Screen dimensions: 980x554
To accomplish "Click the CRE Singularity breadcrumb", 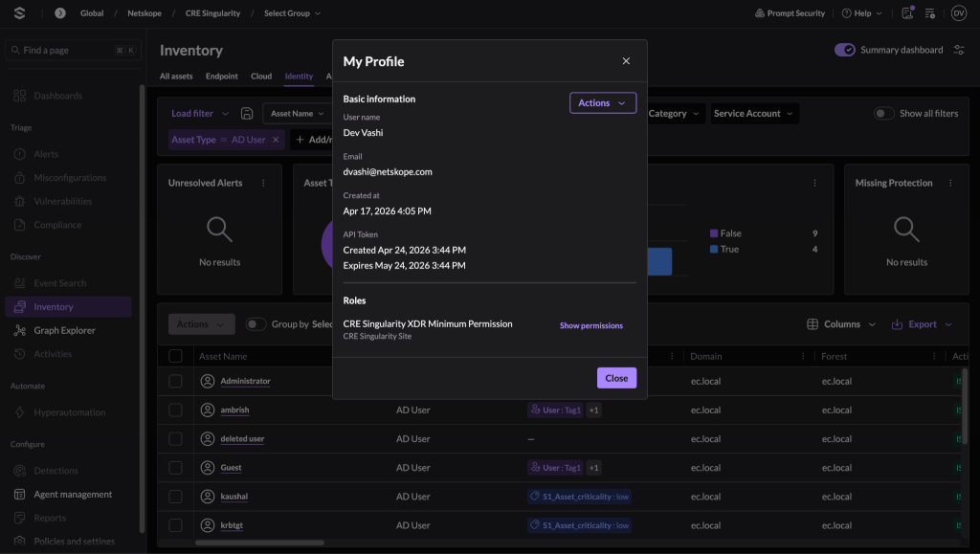I will tap(212, 13).
